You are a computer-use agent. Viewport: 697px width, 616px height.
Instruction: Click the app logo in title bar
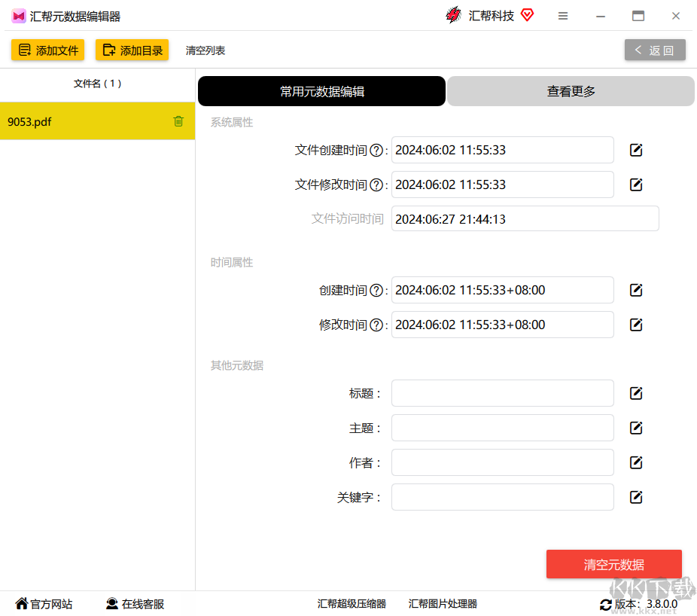[19, 17]
